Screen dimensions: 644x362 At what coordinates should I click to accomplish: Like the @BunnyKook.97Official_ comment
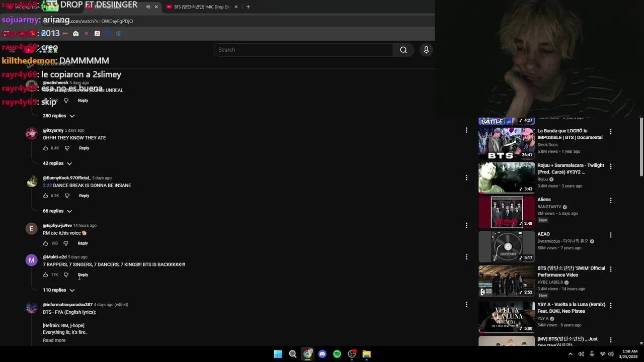pyautogui.click(x=45, y=196)
